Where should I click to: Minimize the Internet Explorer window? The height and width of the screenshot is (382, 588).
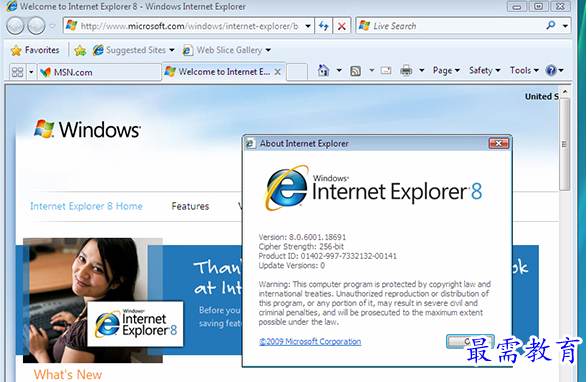[x=517, y=6]
